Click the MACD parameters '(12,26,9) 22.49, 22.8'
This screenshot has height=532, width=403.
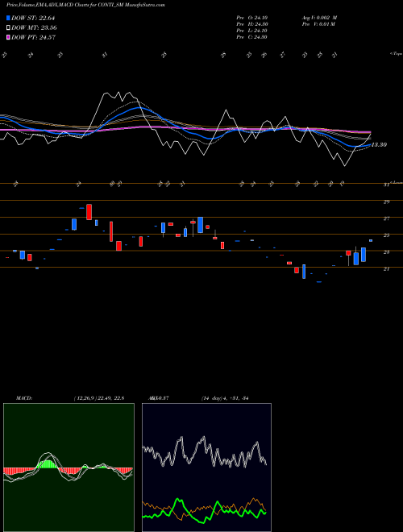point(98,398)
